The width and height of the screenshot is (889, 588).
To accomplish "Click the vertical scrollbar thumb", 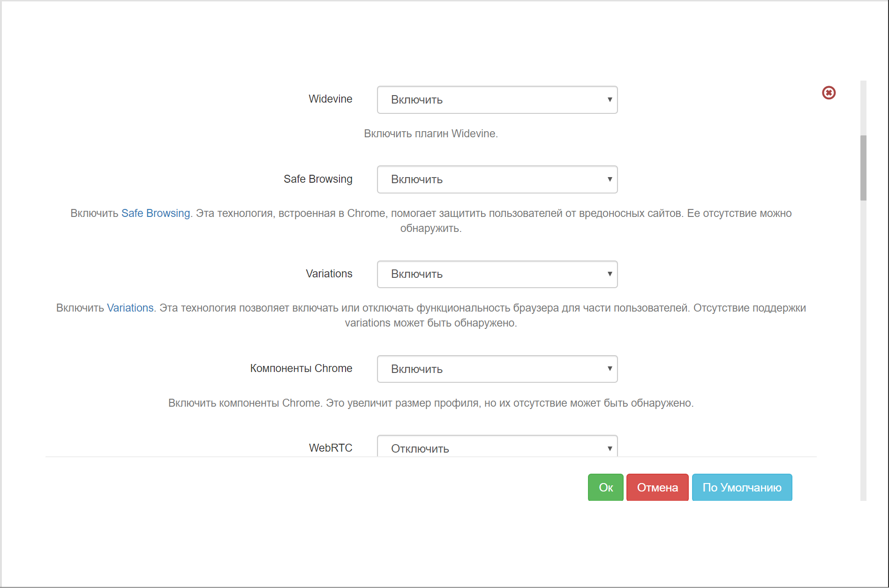I will (863, 168).
